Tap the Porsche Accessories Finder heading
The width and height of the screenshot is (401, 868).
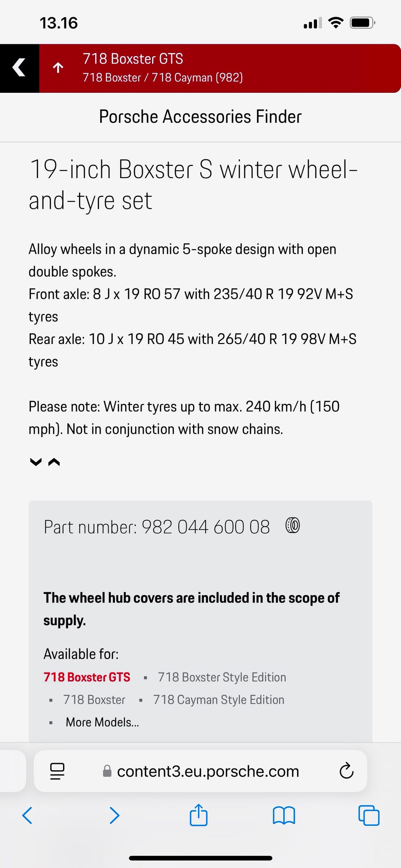200,117
